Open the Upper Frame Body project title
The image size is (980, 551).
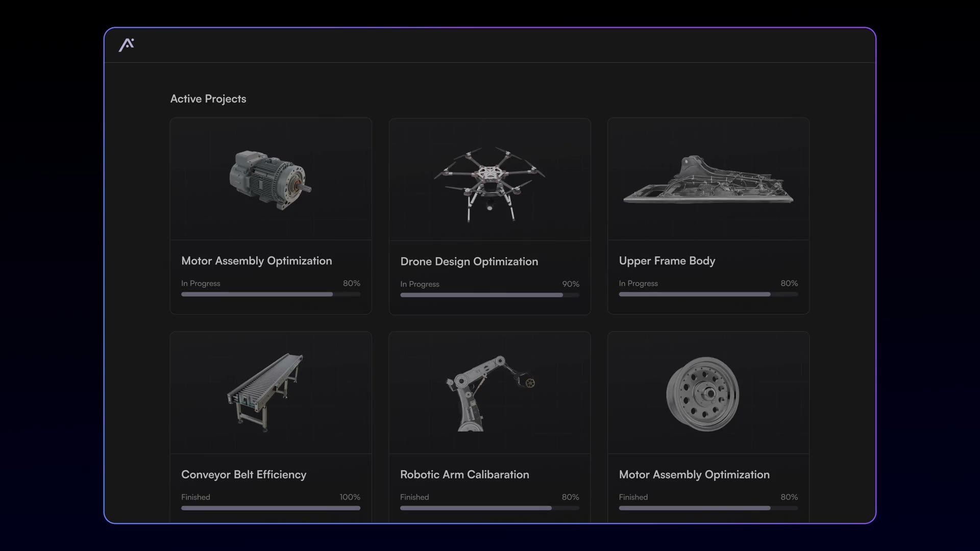[667, 261]
